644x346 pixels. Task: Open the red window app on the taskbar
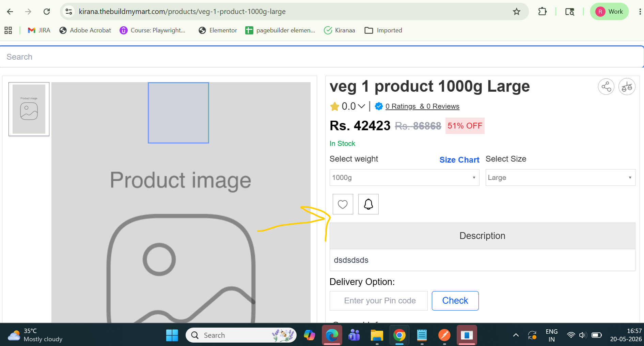pos(467,335)
